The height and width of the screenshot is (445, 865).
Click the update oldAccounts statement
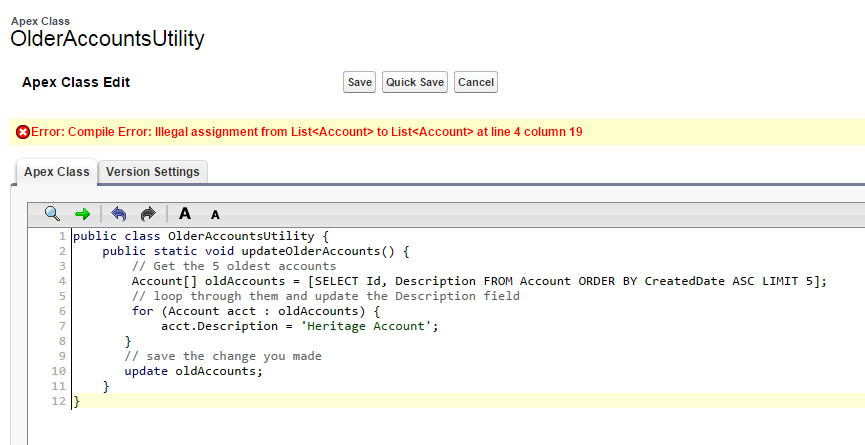click(193, 371)
